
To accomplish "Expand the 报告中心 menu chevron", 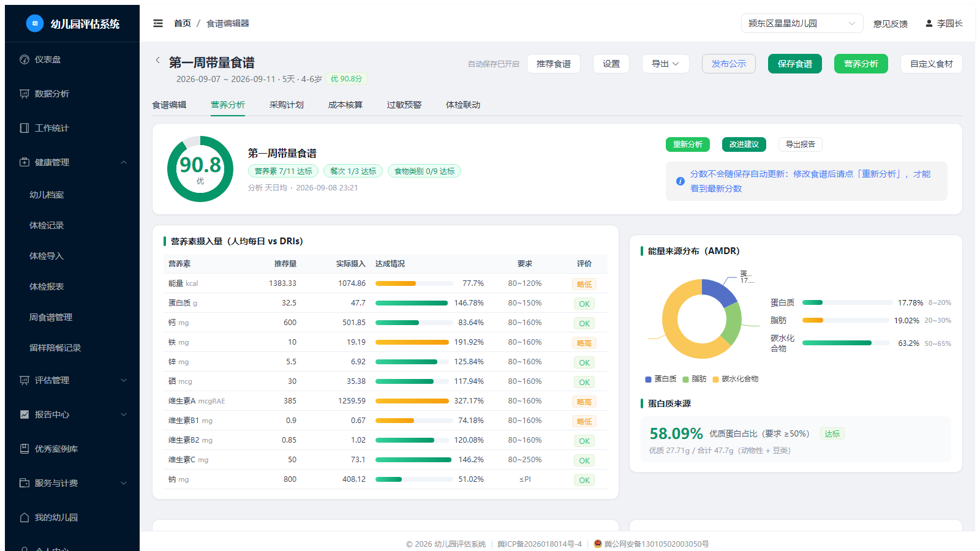I will click(x=124, y=414).
